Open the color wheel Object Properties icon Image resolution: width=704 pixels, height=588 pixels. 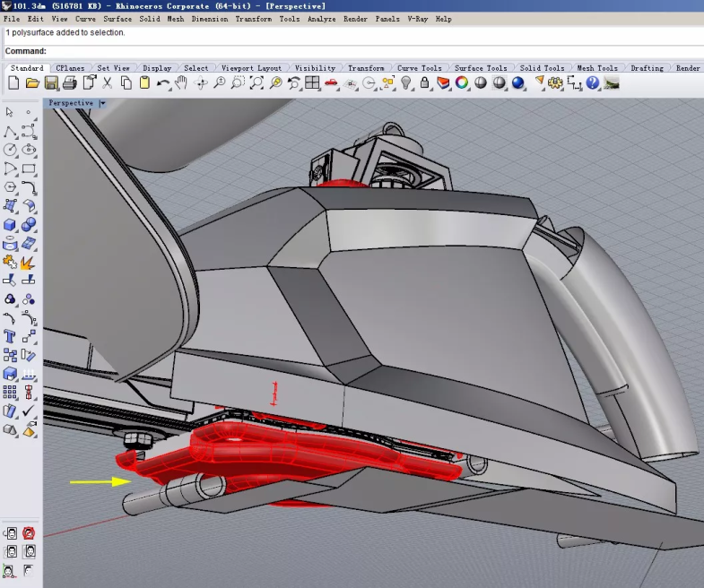tap(462, 82)
